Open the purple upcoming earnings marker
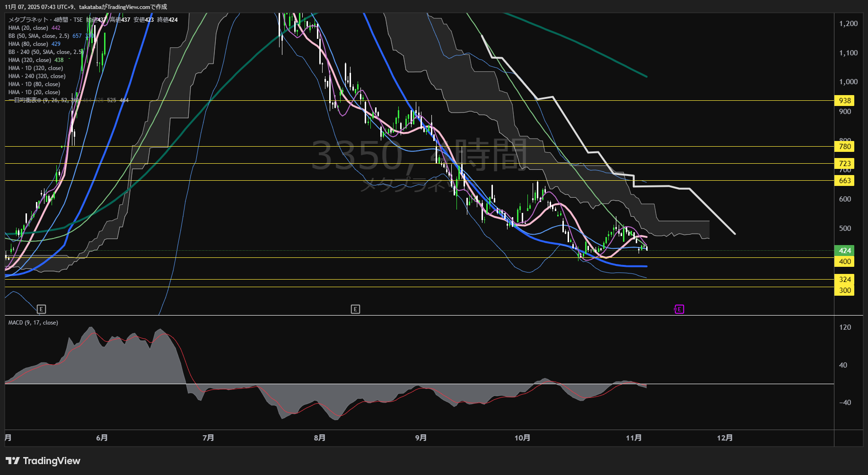 coord(679,309)
